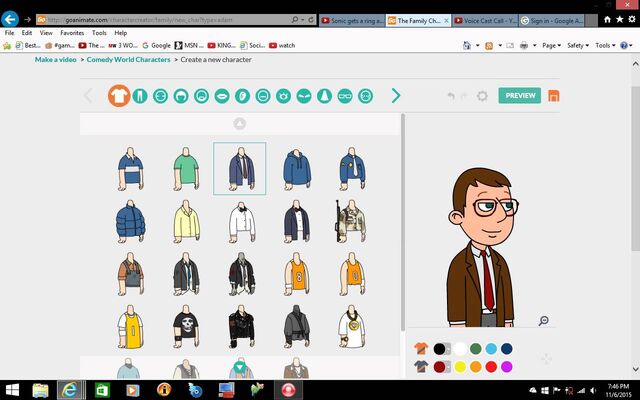Image resolution: width=640 pixels, height=400 pixels.
Task: Open the help question mark dropdown
Action: click(x=626, y=45)
